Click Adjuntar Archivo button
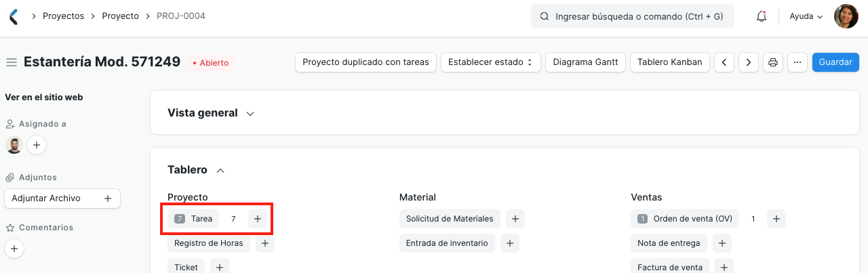 tap(62, 198)
